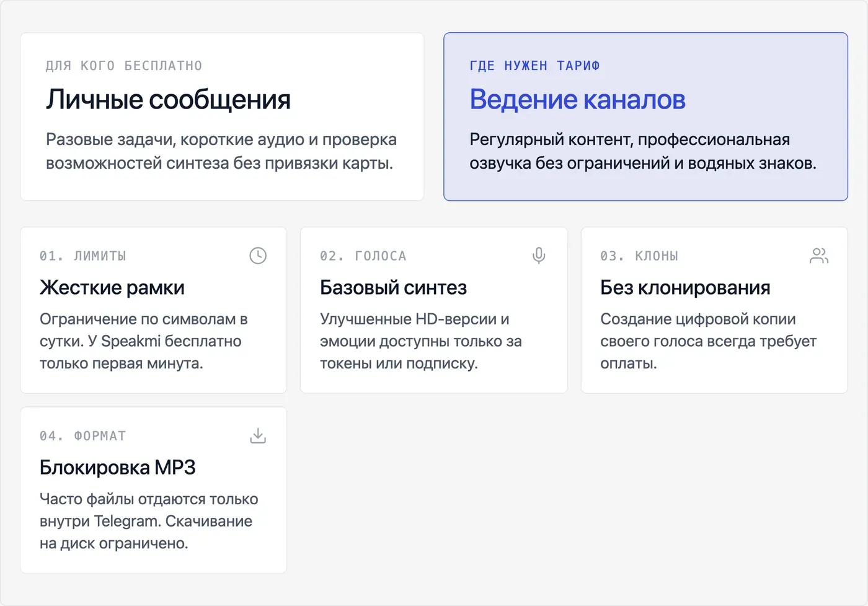This screenshot has width=868, height=606.
Task: Click the text starting Улучшенные HD-версии
Action: pyautogui.click(x=421, y=341)
